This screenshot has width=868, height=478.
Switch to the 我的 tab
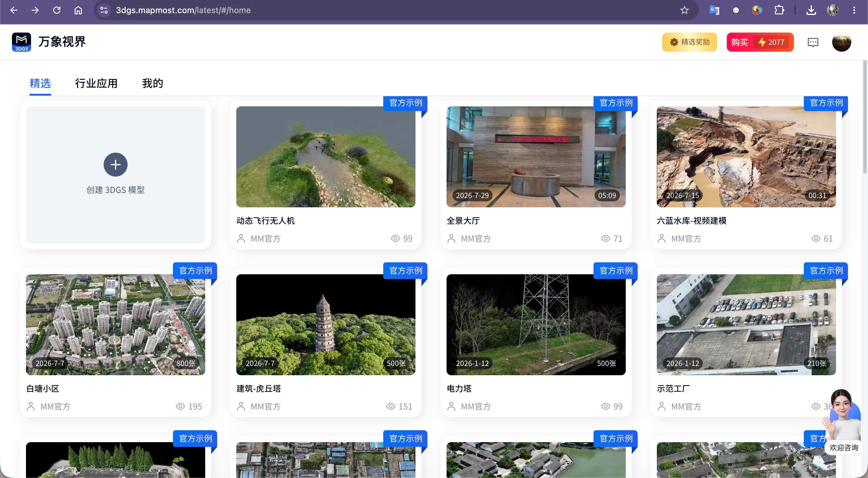tap(152, 83)
